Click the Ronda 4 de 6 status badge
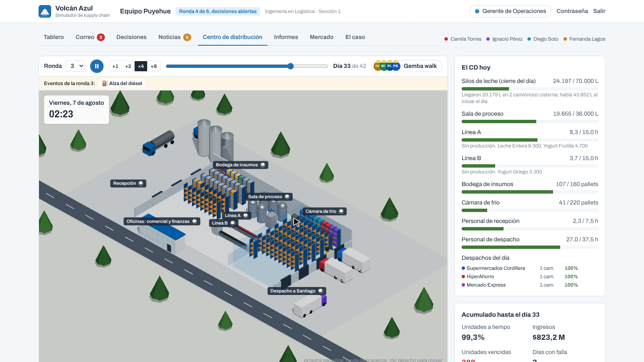 pyautogui.click(x=218, y=11)
